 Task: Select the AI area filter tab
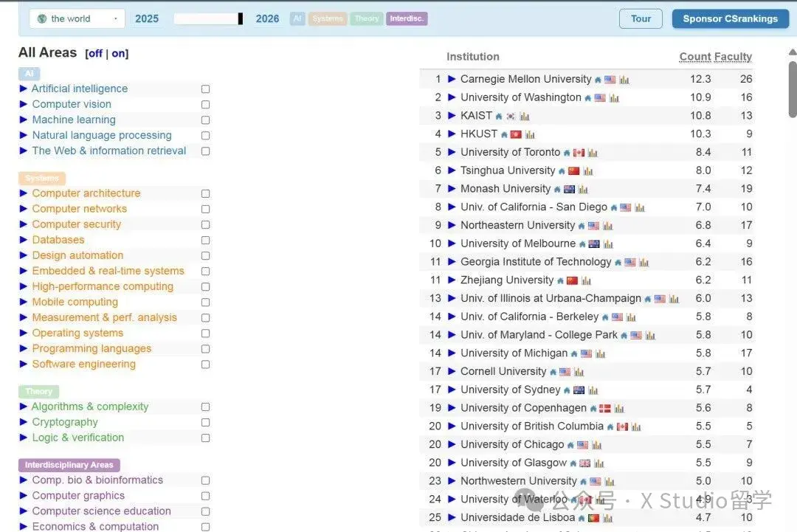click(297, 18)
